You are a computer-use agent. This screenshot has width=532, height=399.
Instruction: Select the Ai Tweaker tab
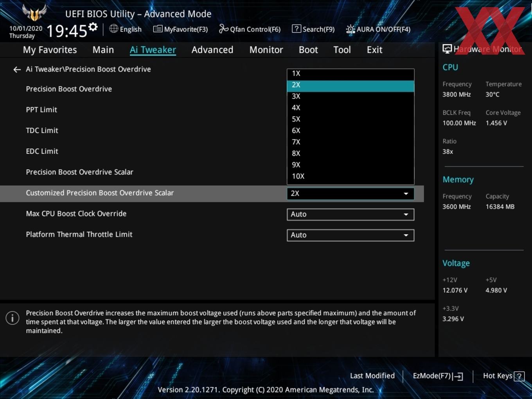tap(153, 50)
